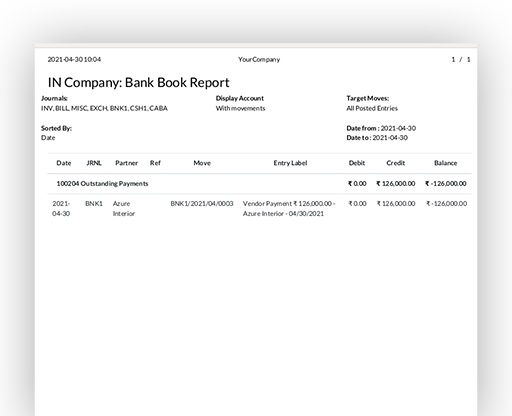The image size is (512, 416).
Task: Click the All Posted Entries value
Action: (x=372, y=108)
